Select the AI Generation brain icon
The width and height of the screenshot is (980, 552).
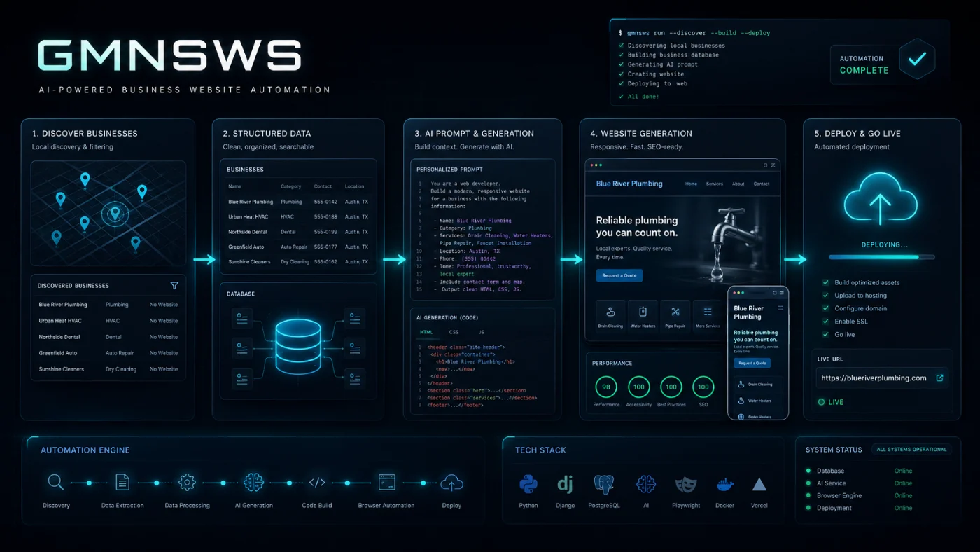tap(253, 482)
